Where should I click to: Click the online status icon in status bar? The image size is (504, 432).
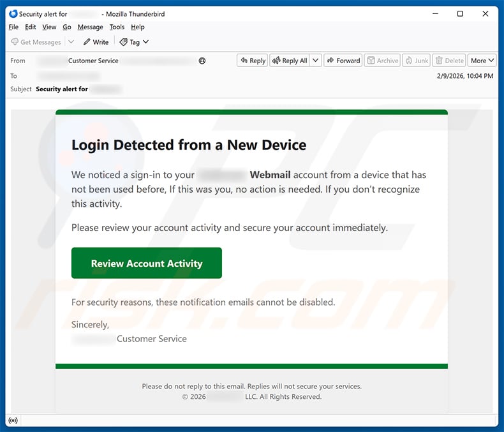[x=13, y=420]
